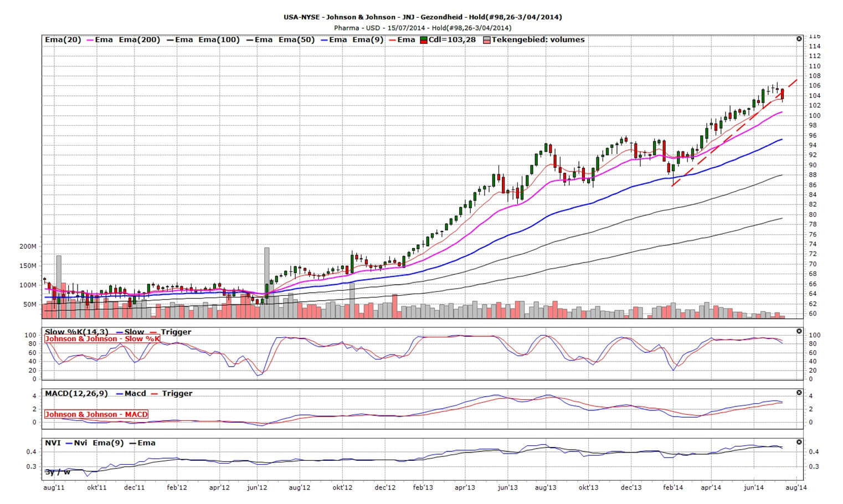Click the dec'13 date axis label
Image resolution: width=843 pixels, height=504 pixels.
pos(631,488)
